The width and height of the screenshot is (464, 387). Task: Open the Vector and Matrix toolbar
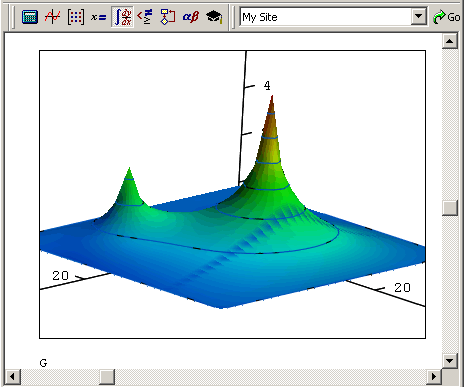(76, 17)
